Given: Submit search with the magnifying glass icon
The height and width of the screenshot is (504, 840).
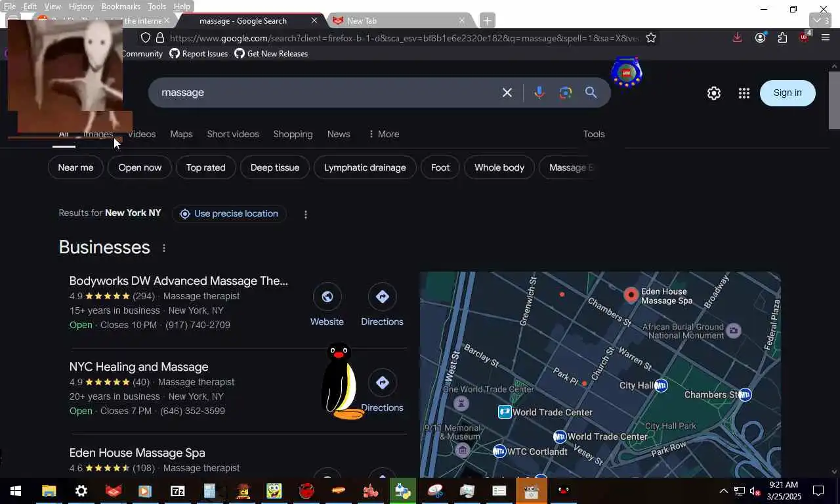Looking at the screenshot, I should click(x=591, y=93).
